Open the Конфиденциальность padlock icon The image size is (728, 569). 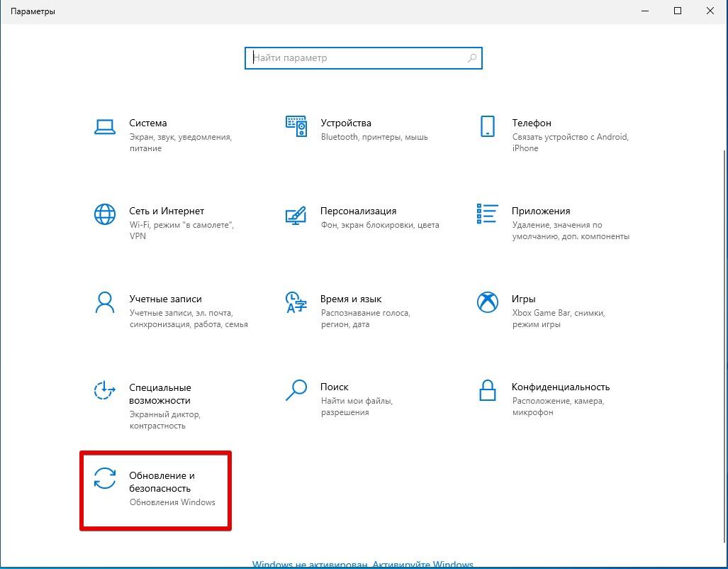tap(488, 390)
